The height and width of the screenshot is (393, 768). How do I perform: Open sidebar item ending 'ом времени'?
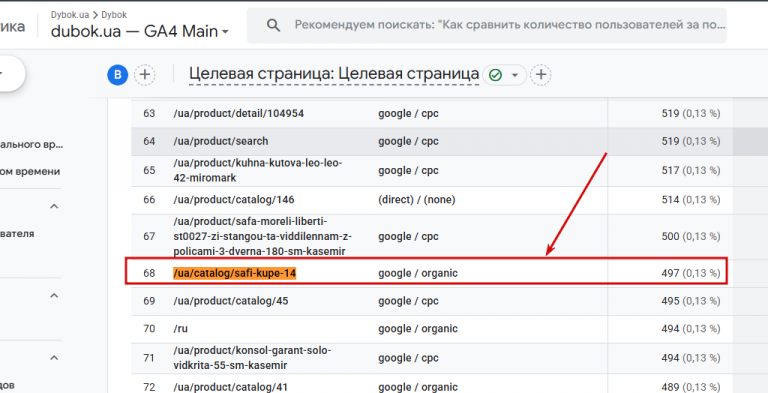tap(30, 172)
